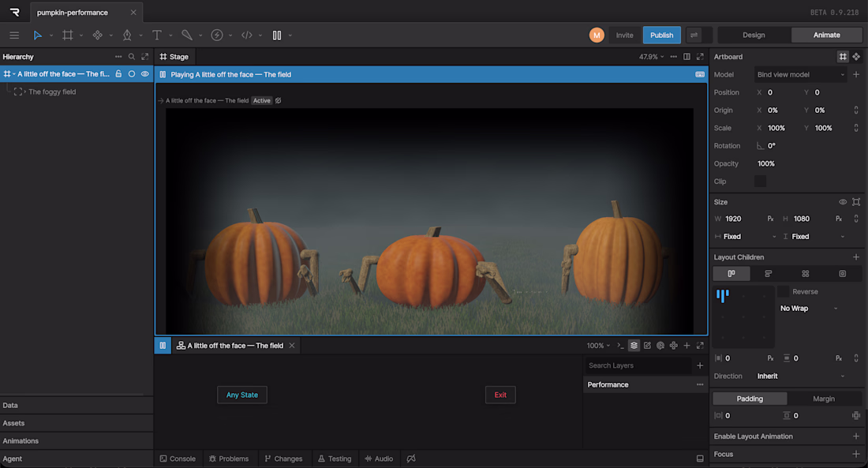Screen dimensions: 868x468
Task: Select the arrow Select tool
Action: (38, 36)
